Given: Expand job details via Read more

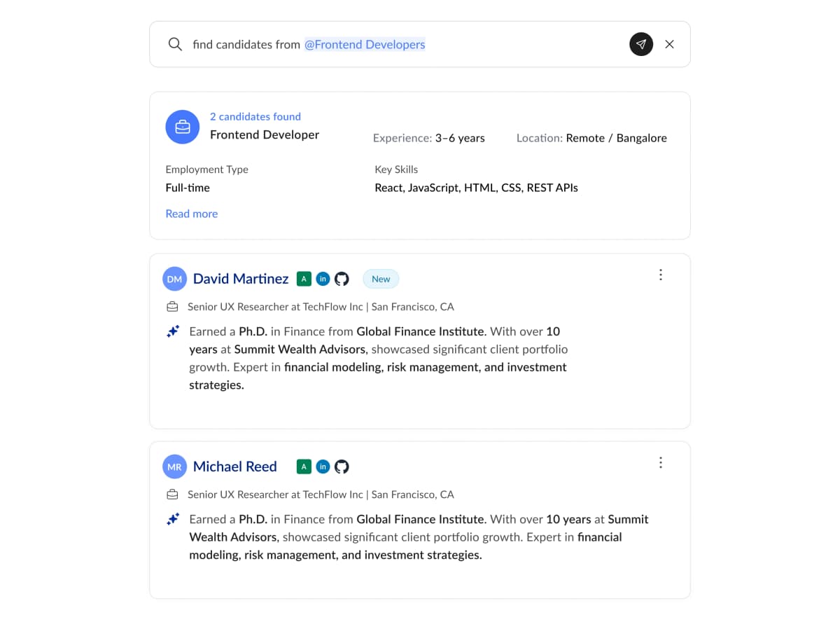Looking at the screenshot, I should pyautogui.click(x=191, y=213).
